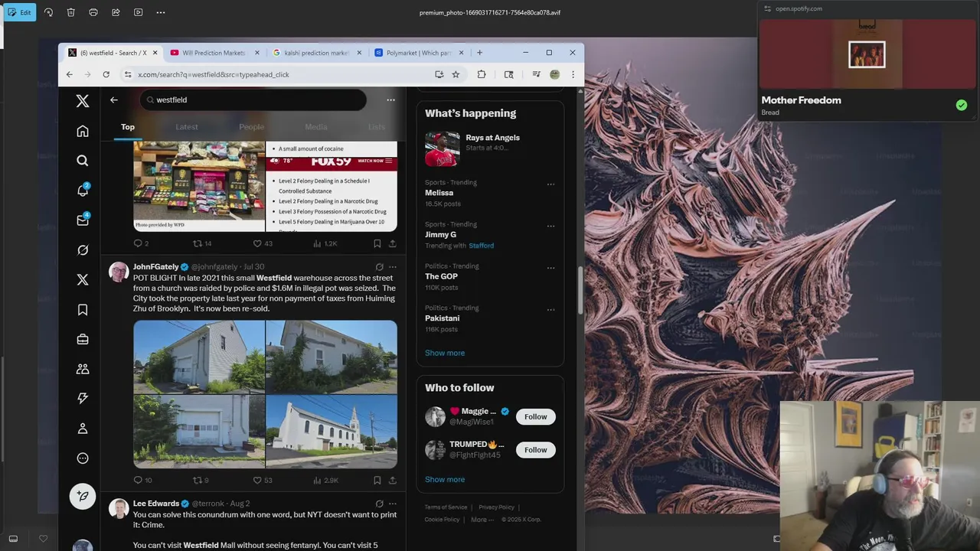Open More circle-dots icon in X sidebar

(83, 458)
